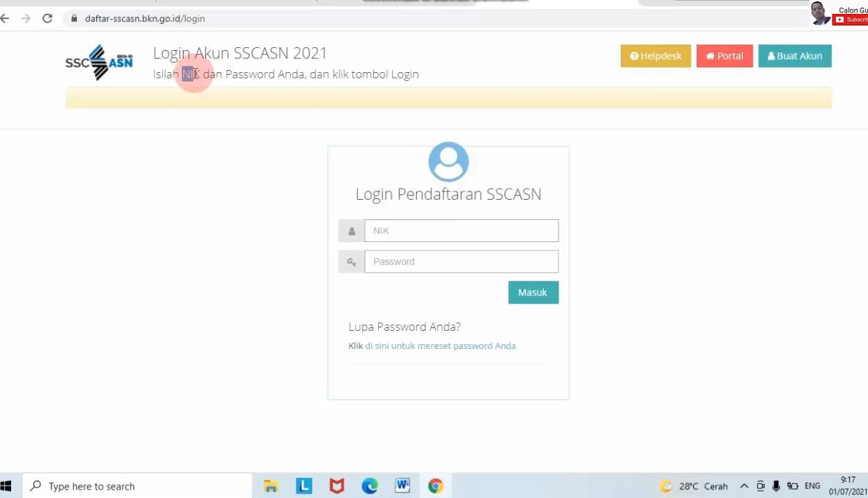This screenshot has height=498, width=868.
Task: Open File Explorer from taskbar
Action: click(271, 486)
